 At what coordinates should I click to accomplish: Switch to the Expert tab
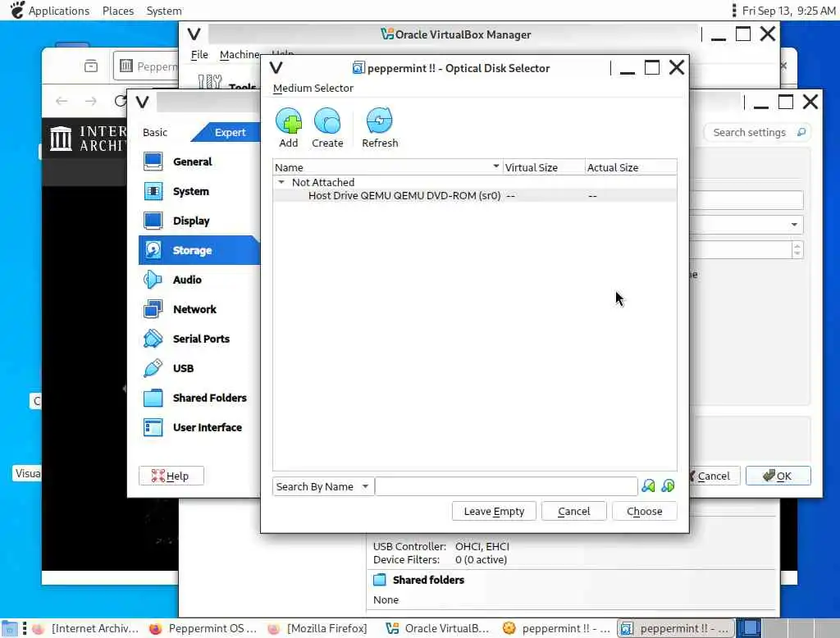pos(230,132)
